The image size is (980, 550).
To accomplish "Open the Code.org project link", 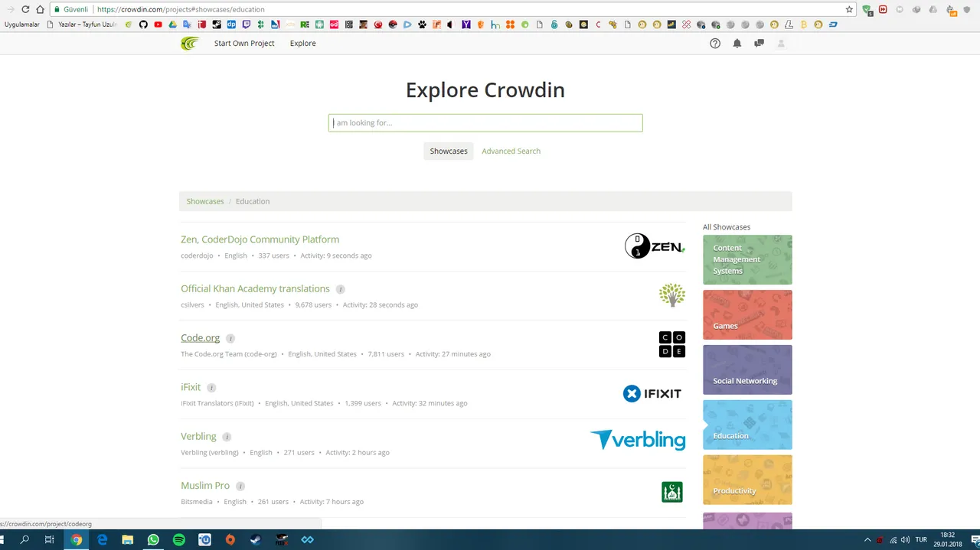I will pos(200,338).
